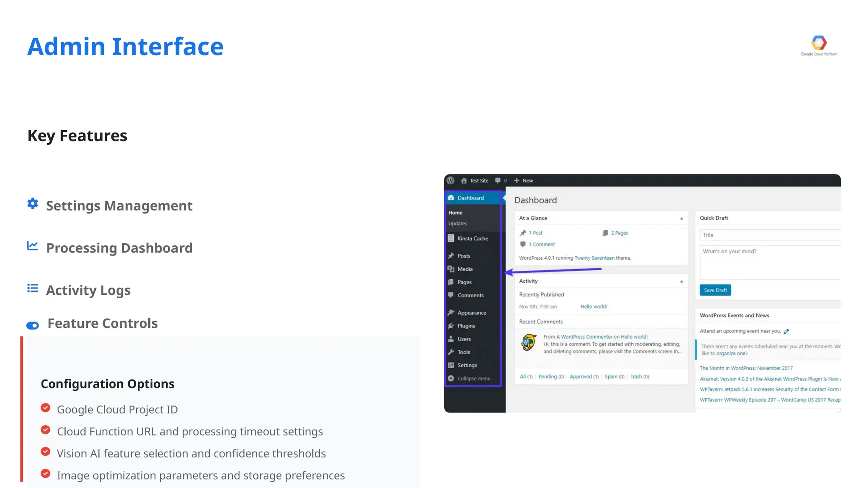Viewport: 868px width, 488px height.
Task: Click the Quick Draft Title field
Action: 769,235
